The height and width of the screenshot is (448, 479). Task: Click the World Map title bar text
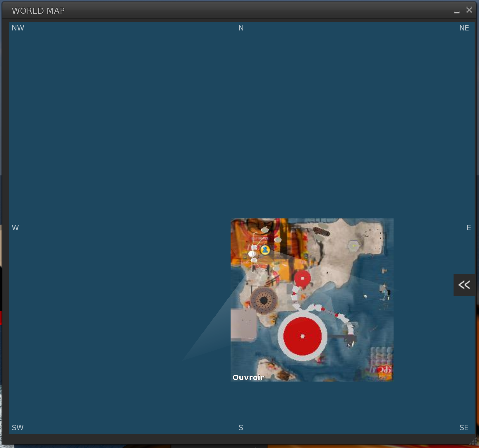pyautogui.click(x=38, y=11)
